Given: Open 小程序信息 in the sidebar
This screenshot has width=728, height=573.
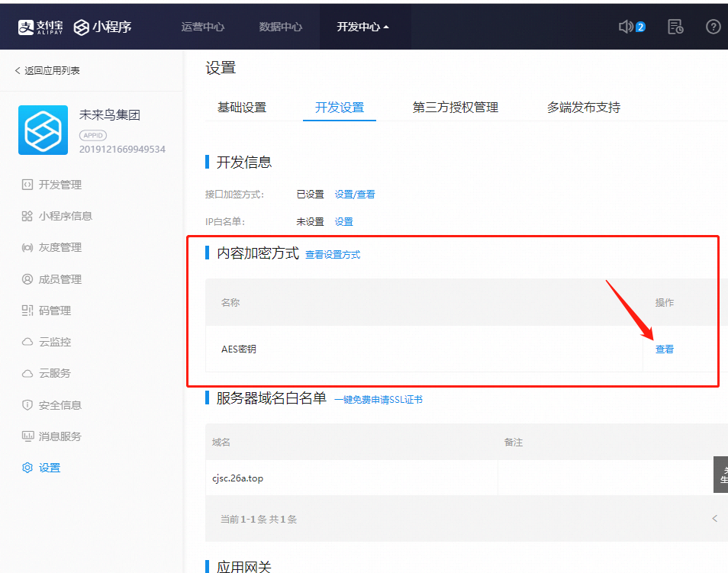Looking at the screenshot, I should (x=65, y=216).
